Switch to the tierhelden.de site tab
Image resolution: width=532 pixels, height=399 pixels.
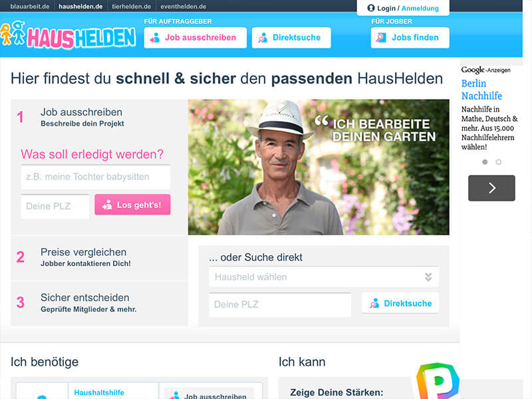(131, 7)
